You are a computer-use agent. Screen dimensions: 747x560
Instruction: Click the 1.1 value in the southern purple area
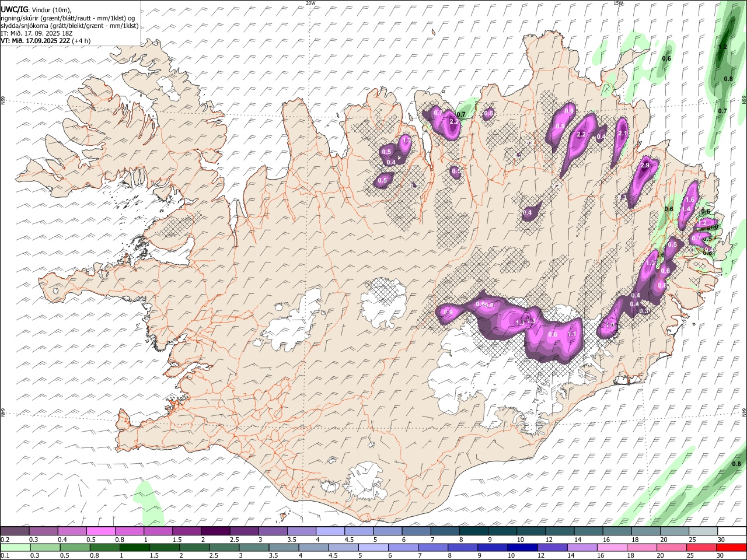click(x=573, y=334)
